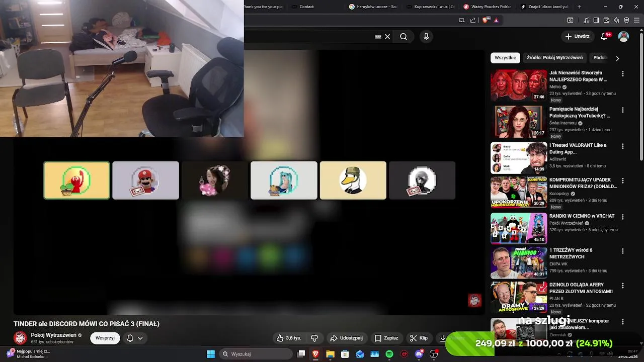Open the Windows Start button

coord(211,354)
